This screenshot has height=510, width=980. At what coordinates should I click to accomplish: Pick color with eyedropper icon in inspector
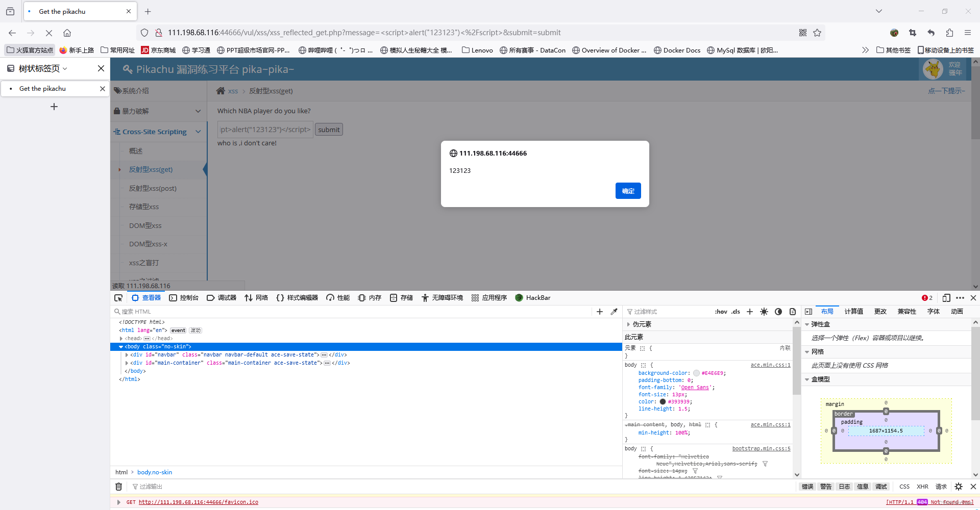[614, 312]
